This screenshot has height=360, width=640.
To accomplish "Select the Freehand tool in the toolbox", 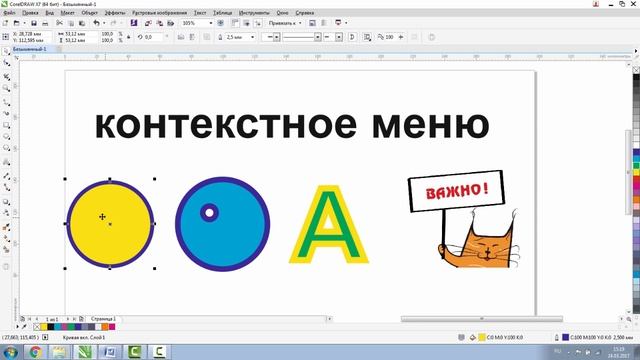I will (x=6, y=102).
